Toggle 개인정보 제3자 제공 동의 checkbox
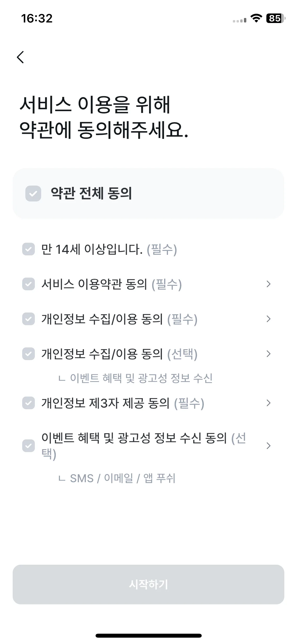 pyautogui.click(x=29, y=403)
